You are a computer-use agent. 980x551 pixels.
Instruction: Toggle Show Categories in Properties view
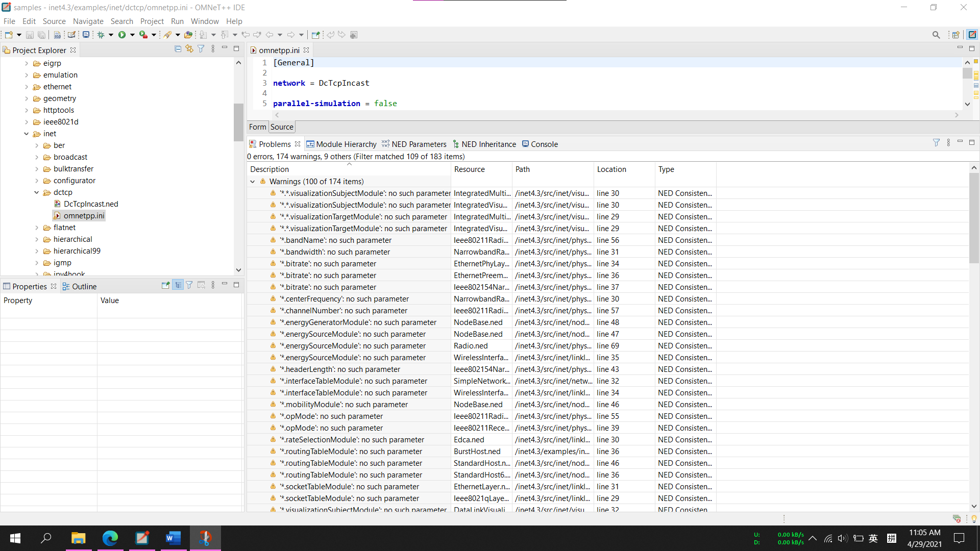178,285
